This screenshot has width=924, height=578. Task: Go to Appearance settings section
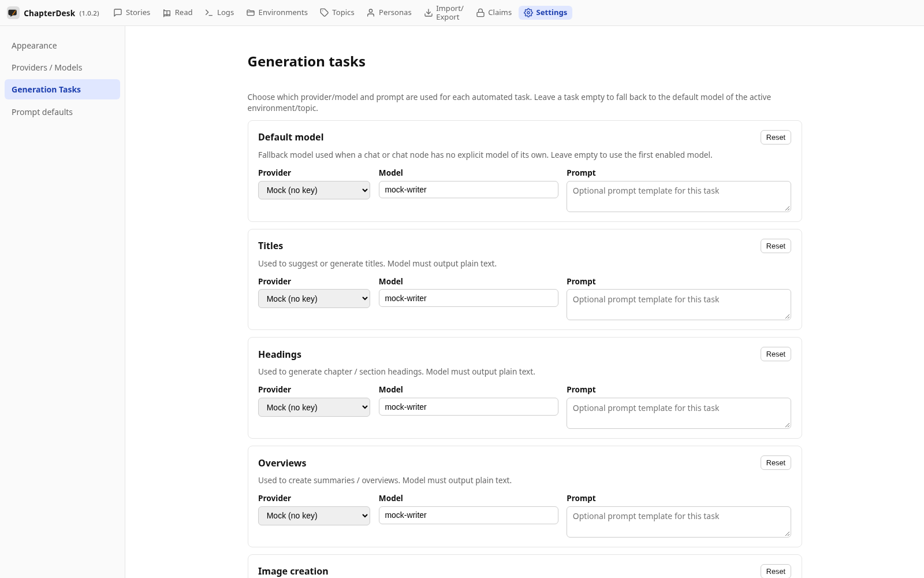point(62,46)
